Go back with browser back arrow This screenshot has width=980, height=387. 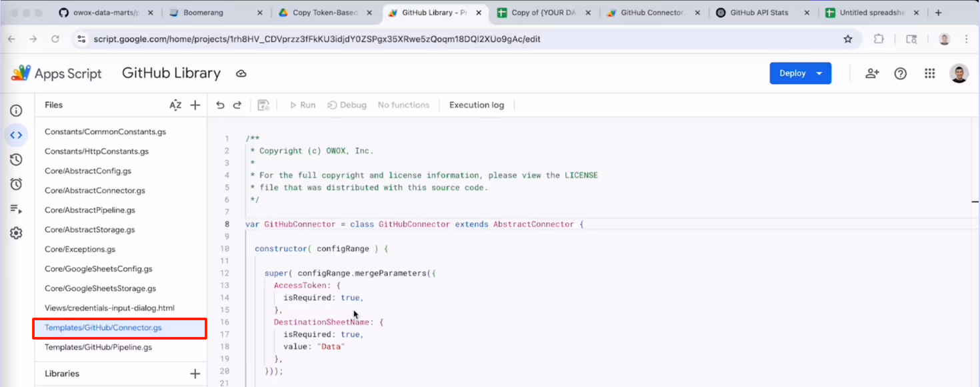click(11, 39)
